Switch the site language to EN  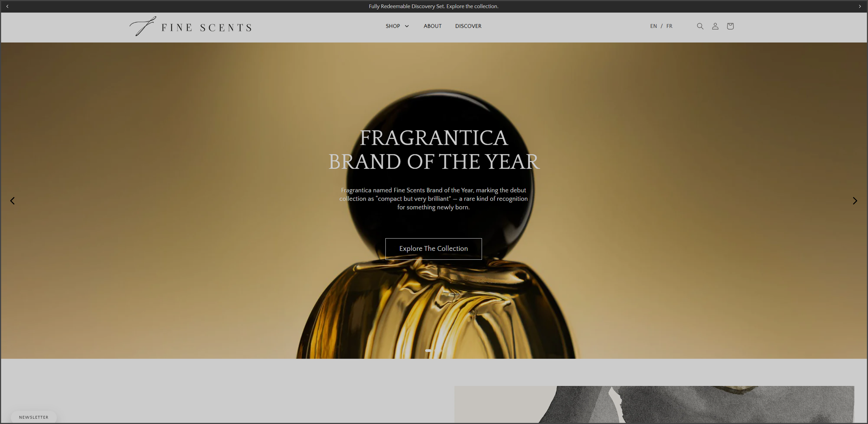tap(653, 26)
